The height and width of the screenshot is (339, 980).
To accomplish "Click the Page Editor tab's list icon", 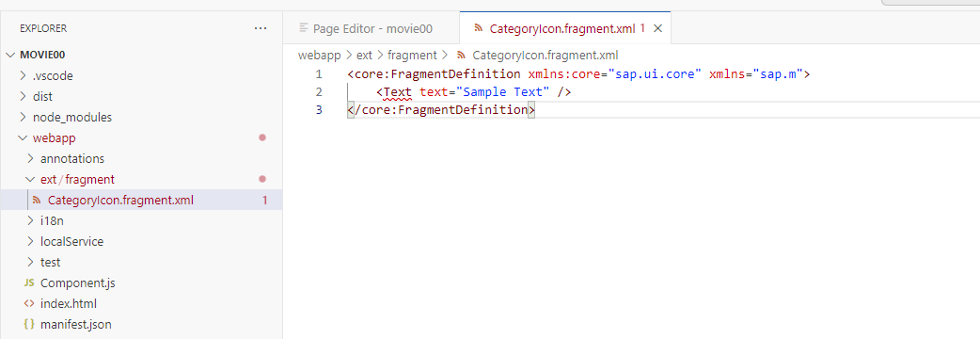I will point(304,28).
